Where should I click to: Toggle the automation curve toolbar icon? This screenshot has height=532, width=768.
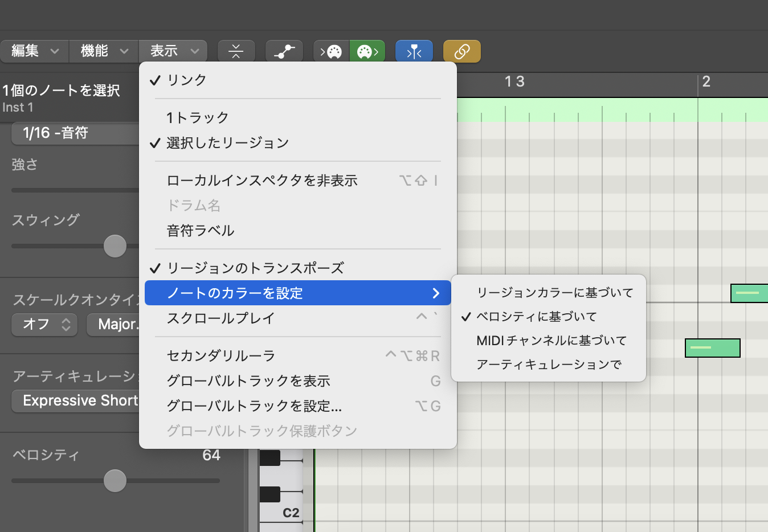(x=284, y=51)
